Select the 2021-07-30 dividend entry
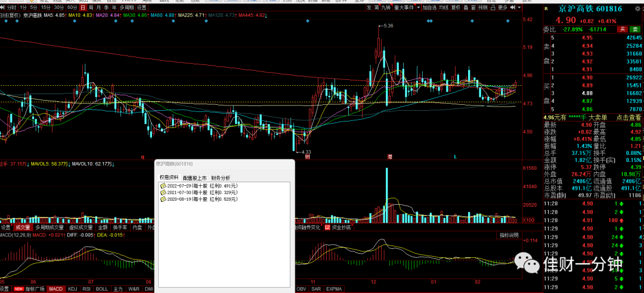 click(x=199, y=192)
